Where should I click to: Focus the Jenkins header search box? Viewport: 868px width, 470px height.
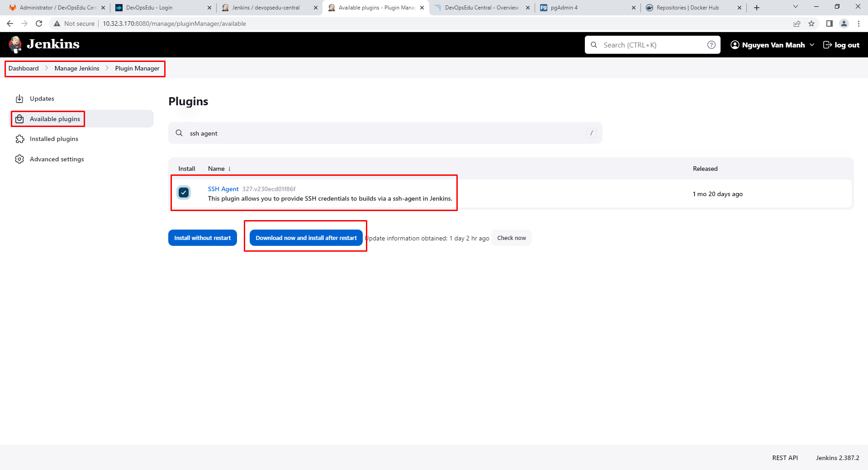coord(652,45)
